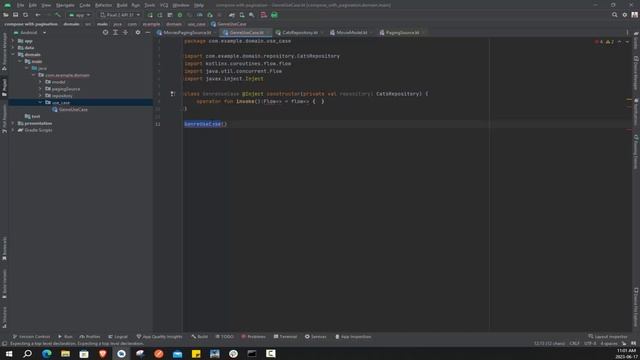Switch to the PagingSource.kt editor tab
This screenshot has height=360, width=640.
click(402, 32)
